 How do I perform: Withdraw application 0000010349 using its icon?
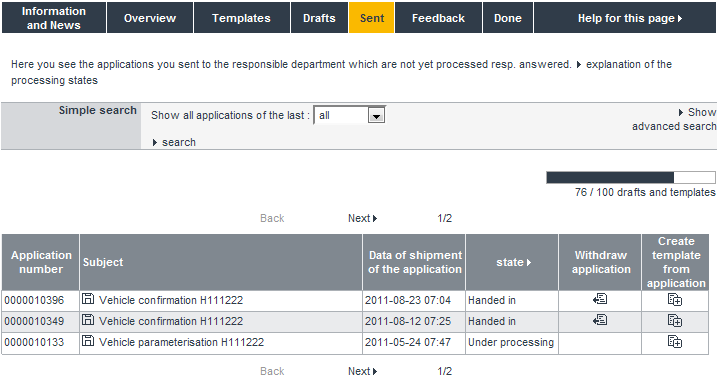click(600, 320)
